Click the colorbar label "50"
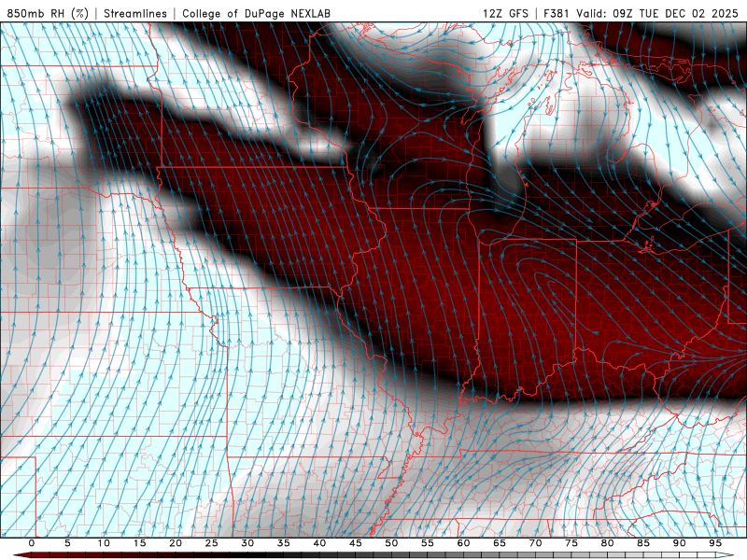 tap(391, 543)
